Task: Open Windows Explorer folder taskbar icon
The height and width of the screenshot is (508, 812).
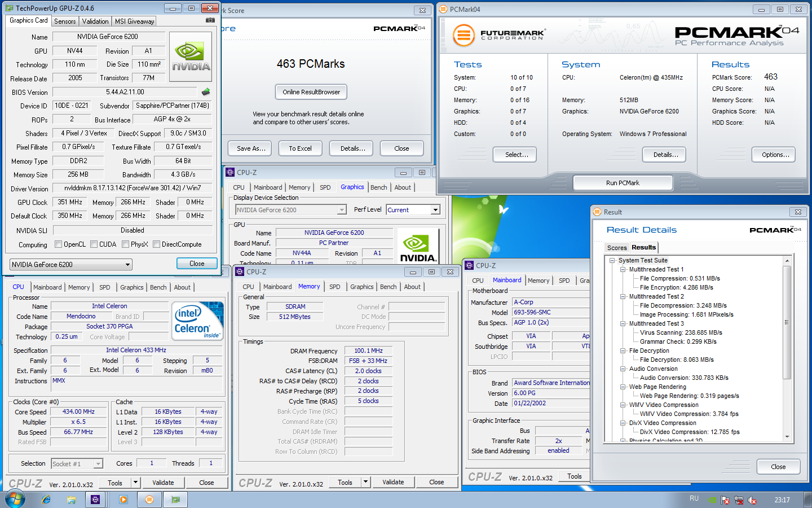Action: 71,500
